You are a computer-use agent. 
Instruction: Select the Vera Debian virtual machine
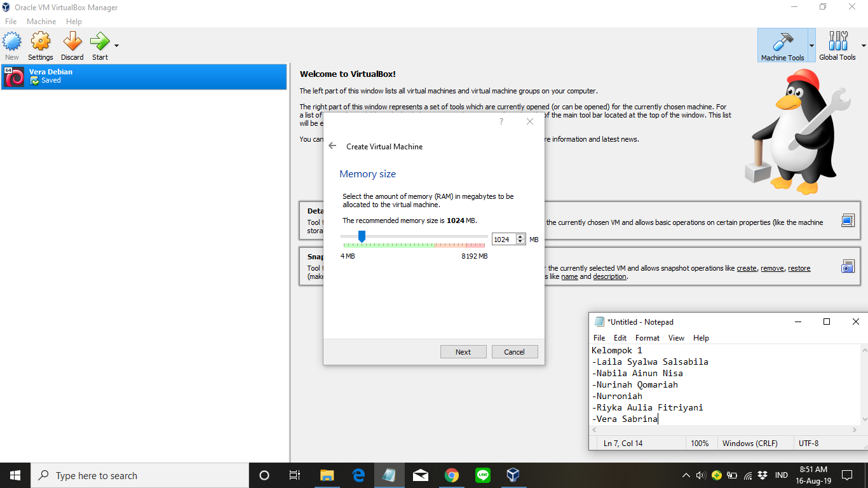point(144,76)
